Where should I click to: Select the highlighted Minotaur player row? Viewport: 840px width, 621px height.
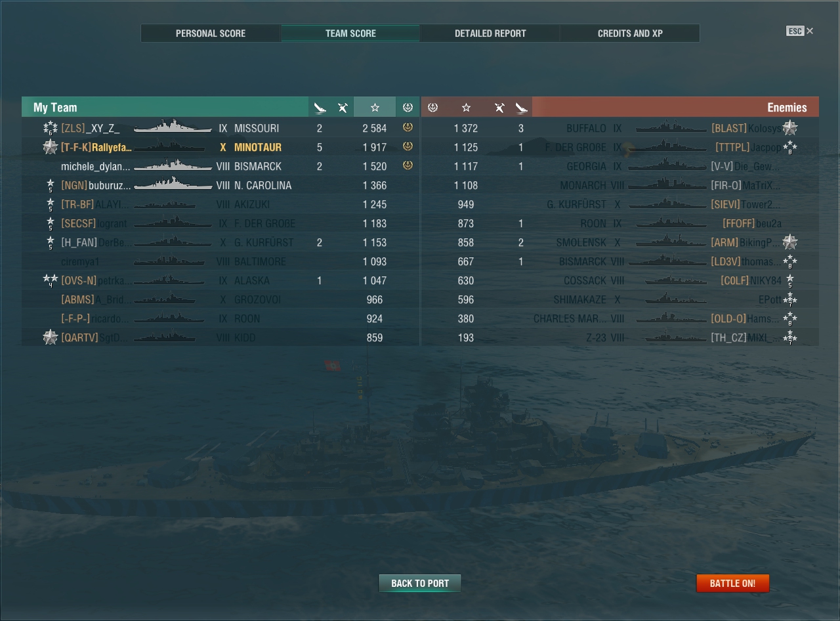[220, 147]
